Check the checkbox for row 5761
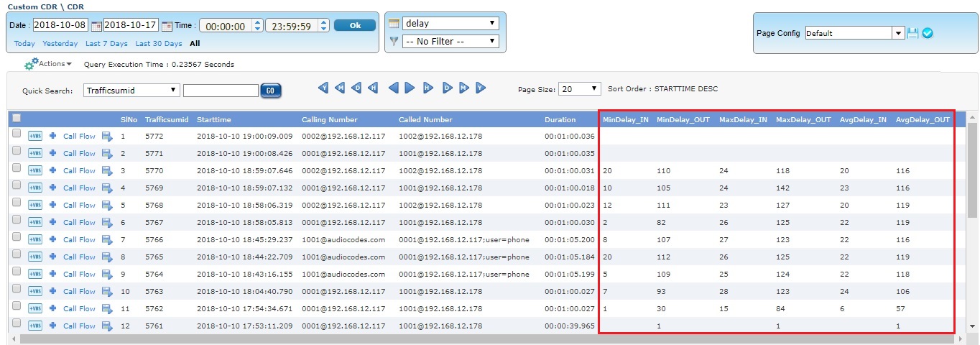 click(17, 323)
